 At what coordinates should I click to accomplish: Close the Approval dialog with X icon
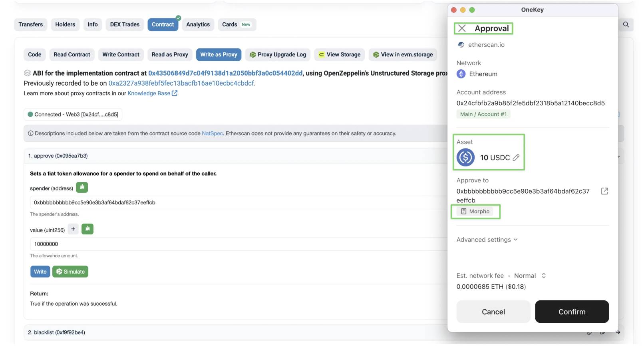(x=462, y=28)
